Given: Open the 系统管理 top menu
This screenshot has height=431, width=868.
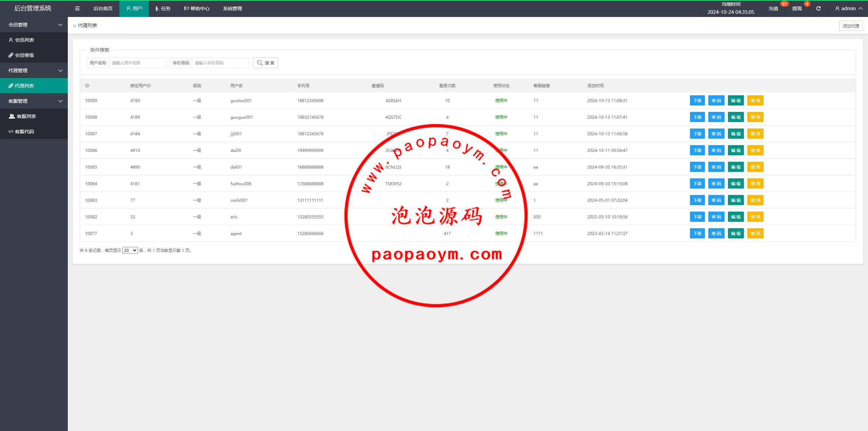Looking at the screenshot, I should 232,8.
